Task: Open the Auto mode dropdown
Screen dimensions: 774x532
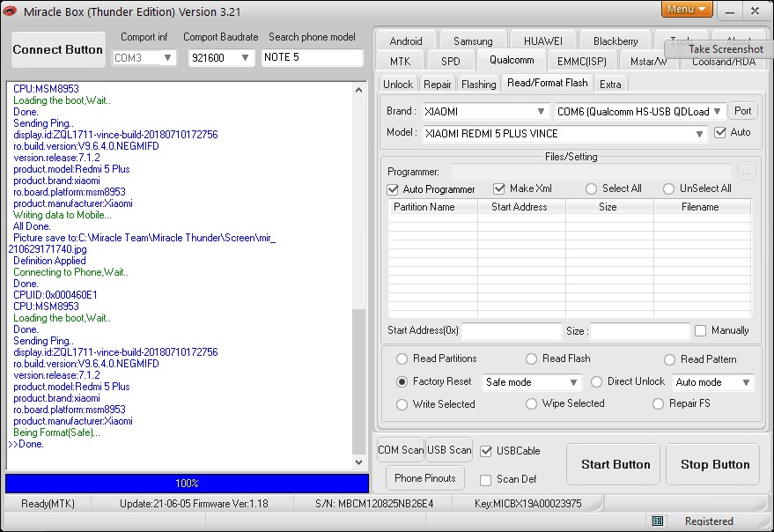Action: point(746,382)
